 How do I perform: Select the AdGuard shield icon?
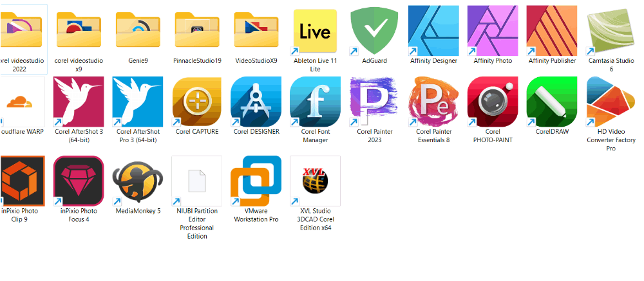pos(374,32)
